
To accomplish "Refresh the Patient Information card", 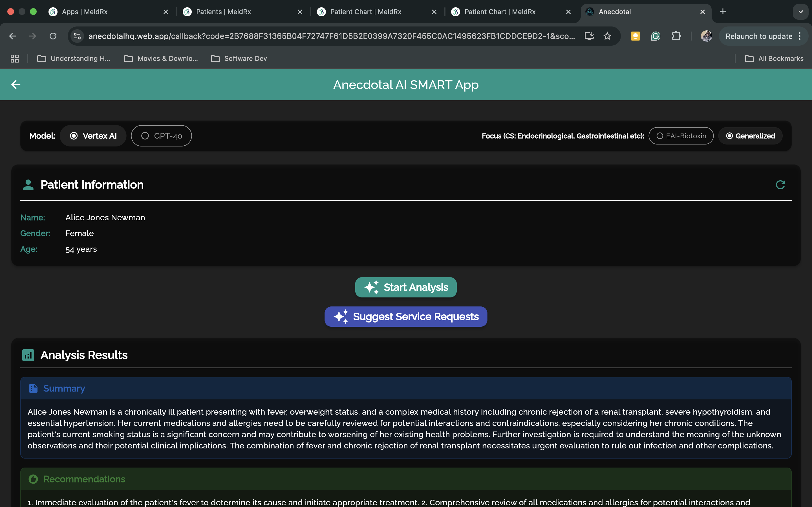I will tap(780, 185).
